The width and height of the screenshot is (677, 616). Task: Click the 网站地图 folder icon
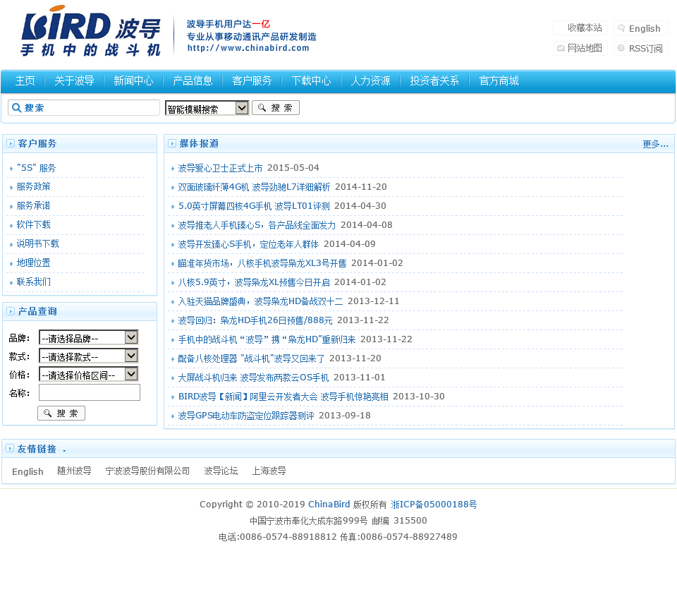click(561, 48)
